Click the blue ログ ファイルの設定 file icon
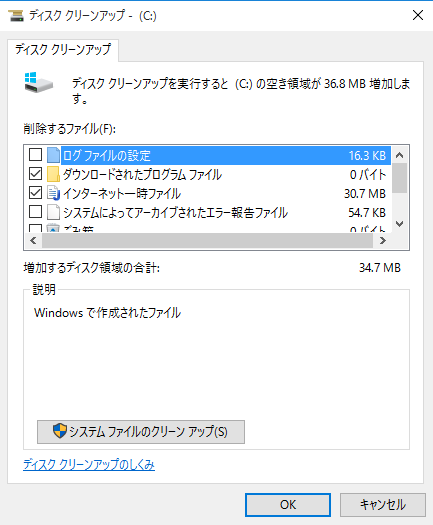Screen dimensions: 433x525 tap(53, 155)
